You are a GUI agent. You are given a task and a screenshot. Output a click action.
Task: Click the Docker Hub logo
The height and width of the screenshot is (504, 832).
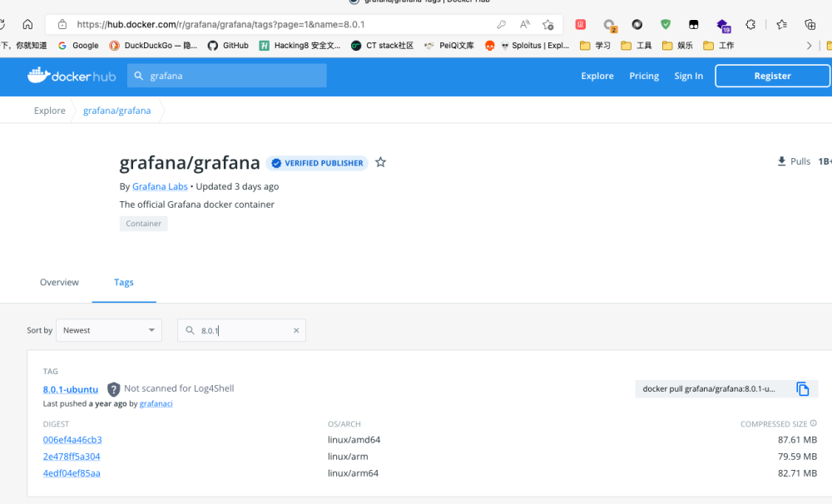click(71, 76)
